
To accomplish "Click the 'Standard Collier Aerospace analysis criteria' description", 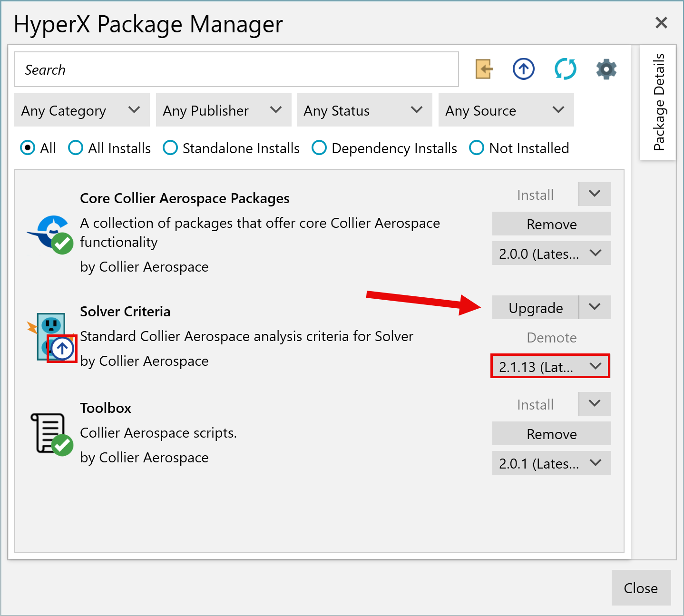I will click(246, 336).
